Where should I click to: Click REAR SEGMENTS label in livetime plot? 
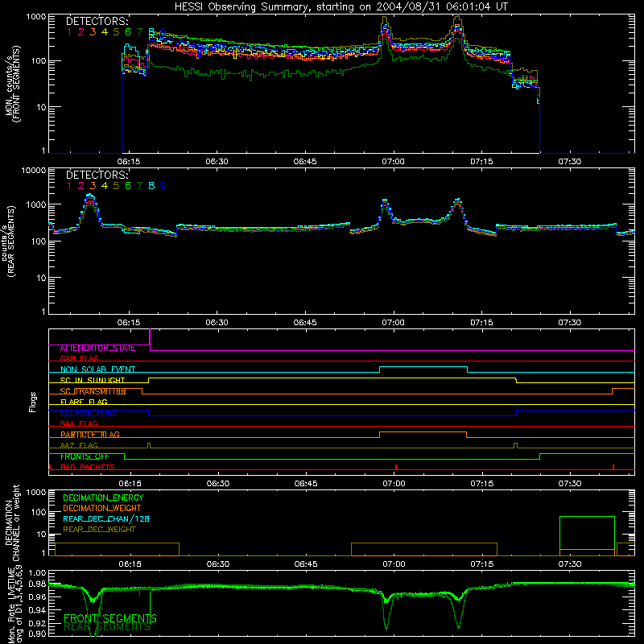pos(107,627)
